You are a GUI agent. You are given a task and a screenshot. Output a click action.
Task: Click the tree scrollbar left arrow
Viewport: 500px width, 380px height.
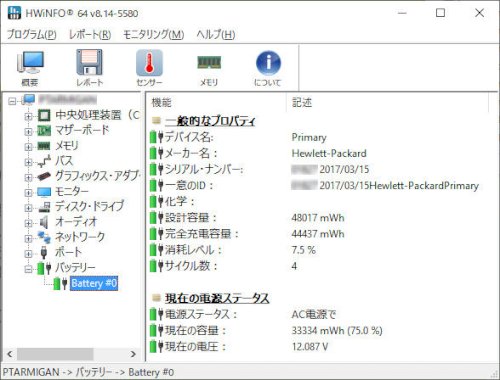click(x=10, y=354)
